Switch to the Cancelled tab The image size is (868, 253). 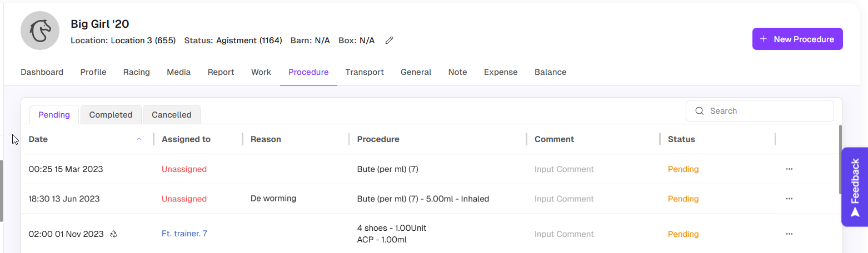tap(171, 115)
